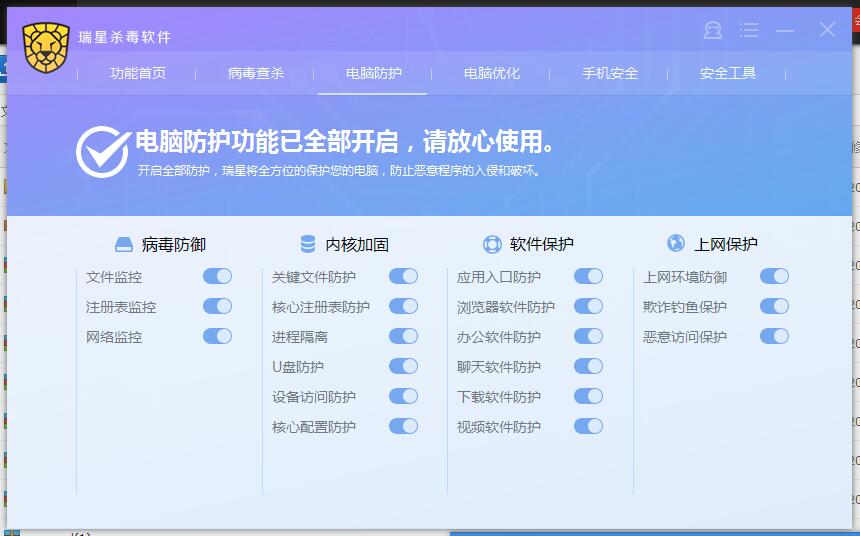
Task: Click the 注册表监控 label
Action: click(x=121, y=307)
